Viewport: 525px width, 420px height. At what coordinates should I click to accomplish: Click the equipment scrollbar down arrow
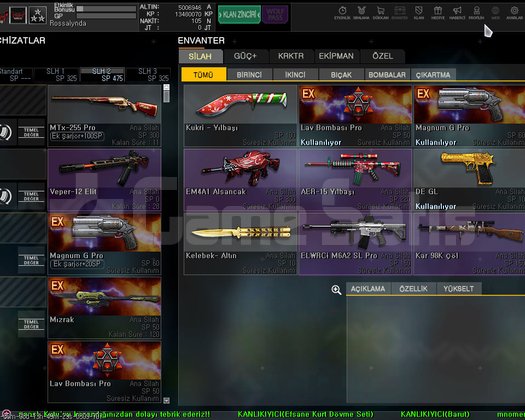click(166, 400)
